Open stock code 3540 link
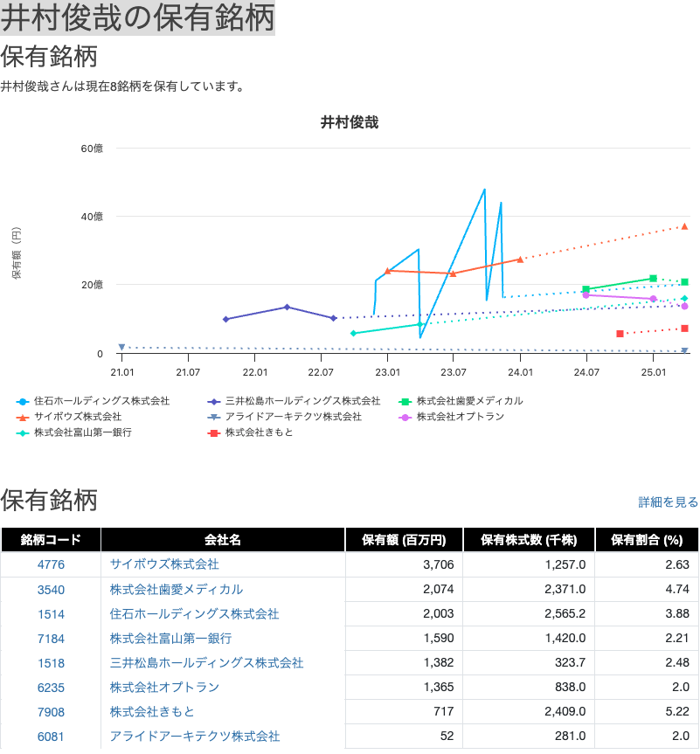This screenshot has width=700, height=754. [x=51, y=590]
